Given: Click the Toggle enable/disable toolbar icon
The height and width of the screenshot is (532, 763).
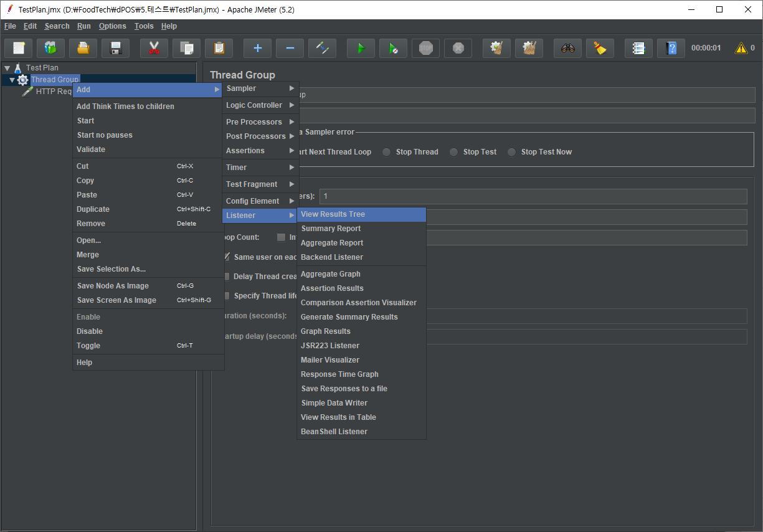Looking at the screenshot, I should pyautogui.click(x=322, y=48).
